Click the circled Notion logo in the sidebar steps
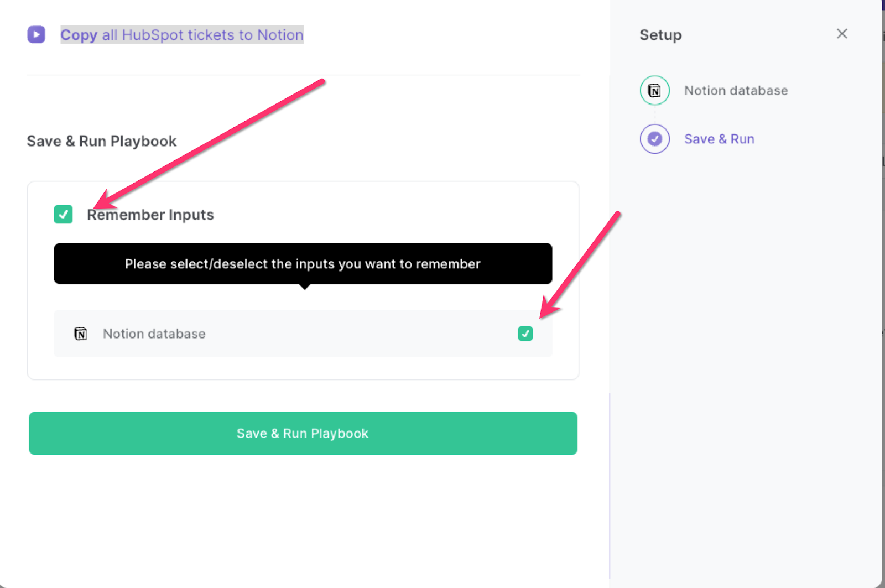This screenshot has width=885, height=588. click(x=654, y=90)
